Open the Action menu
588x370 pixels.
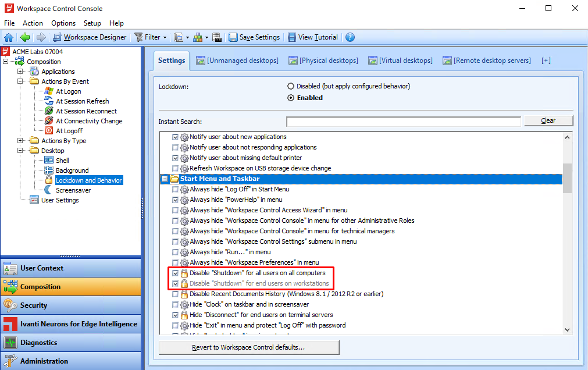coord(33,23)
